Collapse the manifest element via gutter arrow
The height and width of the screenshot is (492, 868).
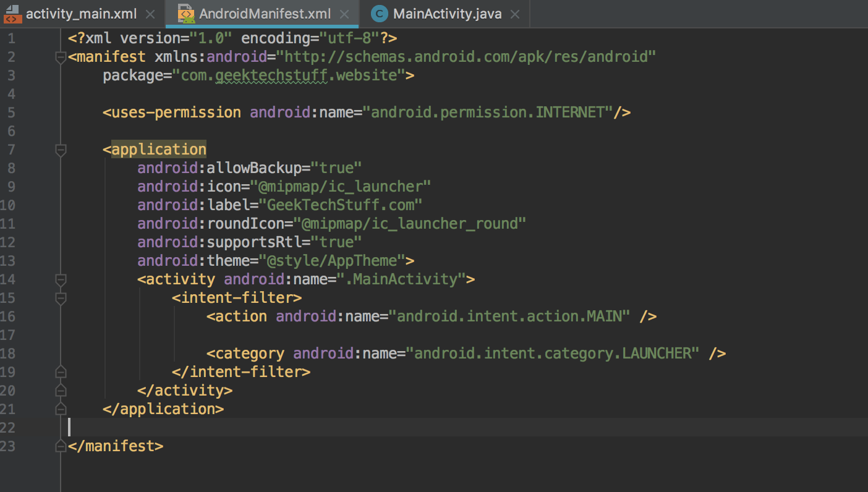60,56
